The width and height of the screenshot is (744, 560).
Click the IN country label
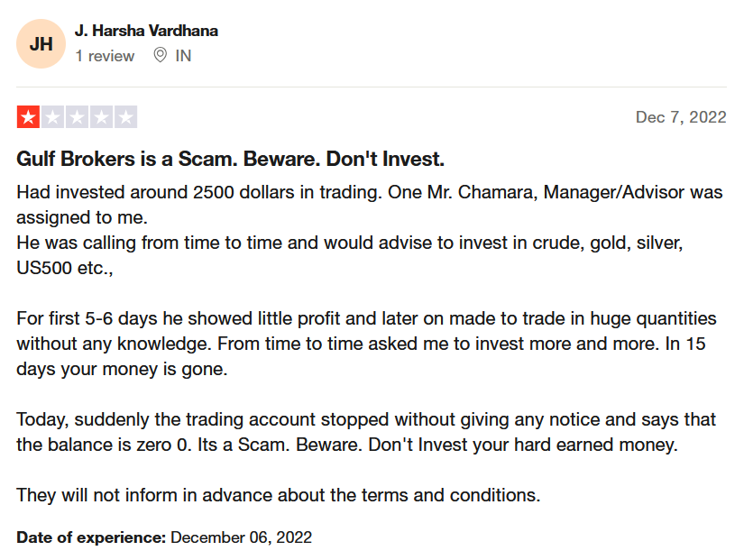pos(183,56)
